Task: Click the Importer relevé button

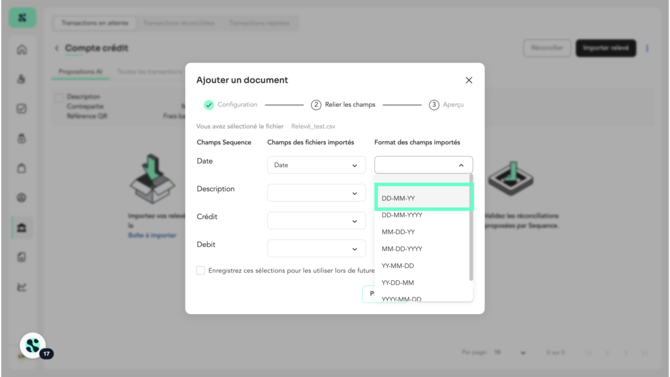Action: (x=606, y=48)
